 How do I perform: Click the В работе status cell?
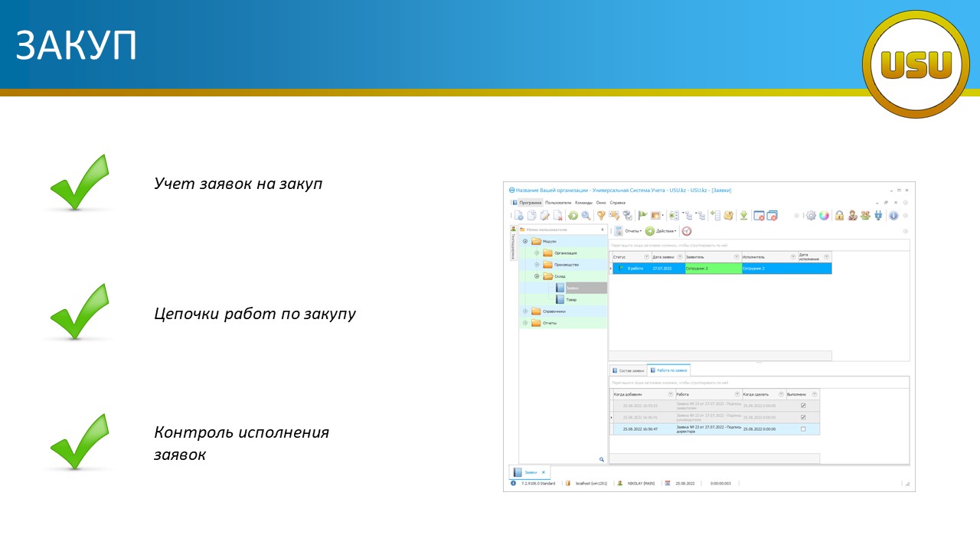[x=631, y=269]
